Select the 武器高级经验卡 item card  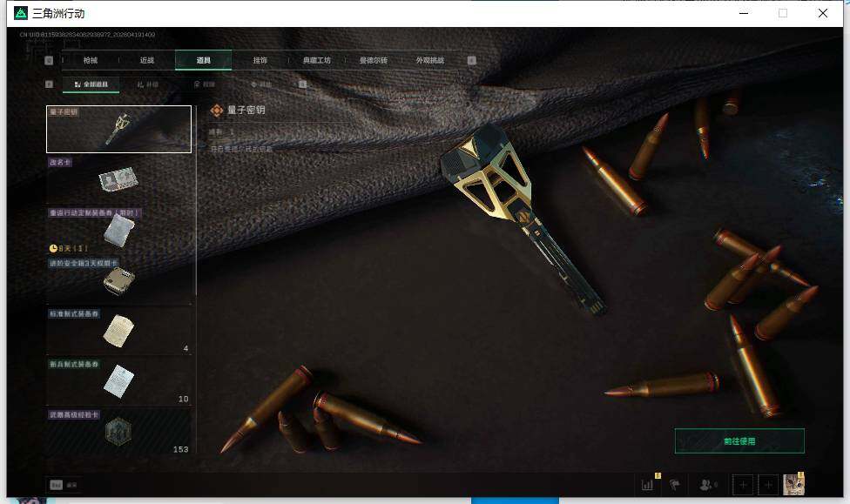point(118,431)
